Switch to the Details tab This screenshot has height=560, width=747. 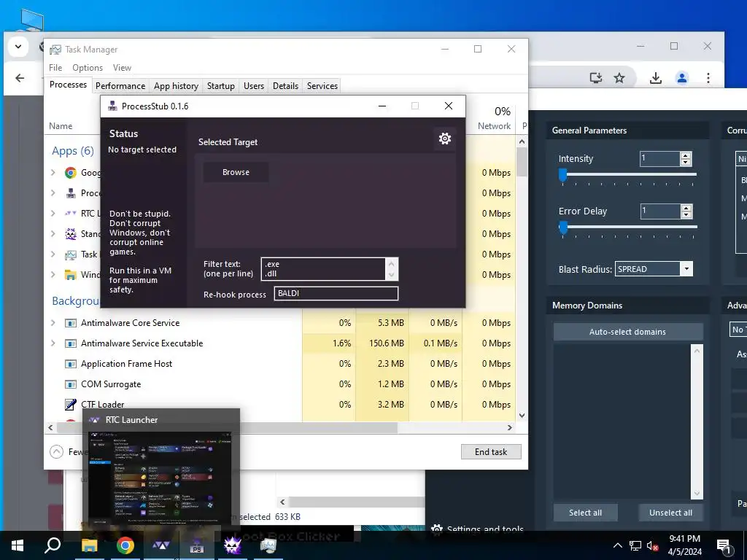(x=285, y=86)
